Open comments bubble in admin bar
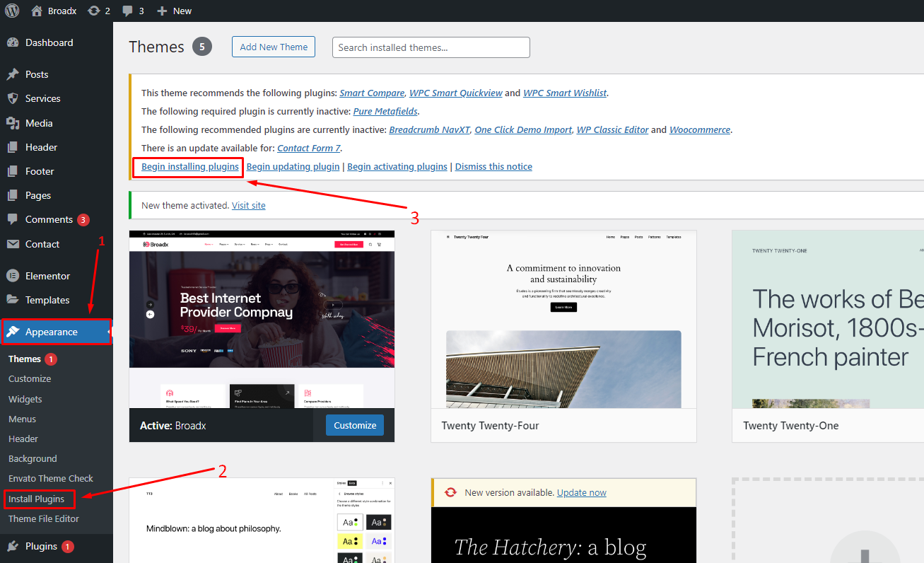The image size is (924, 563). tap(132, 11)
